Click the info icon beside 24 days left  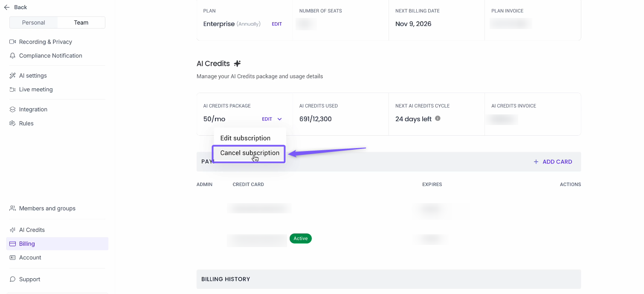tap(438, 119)
